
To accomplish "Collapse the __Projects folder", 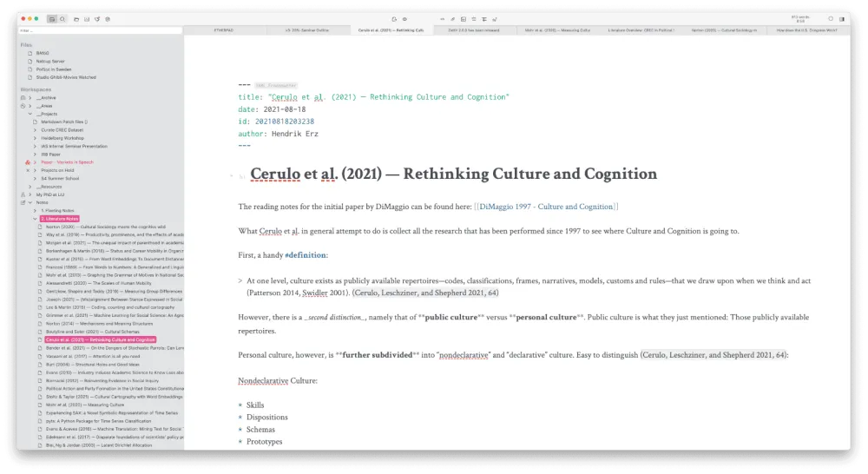I will pyautogui.click(x=30, y=114).
